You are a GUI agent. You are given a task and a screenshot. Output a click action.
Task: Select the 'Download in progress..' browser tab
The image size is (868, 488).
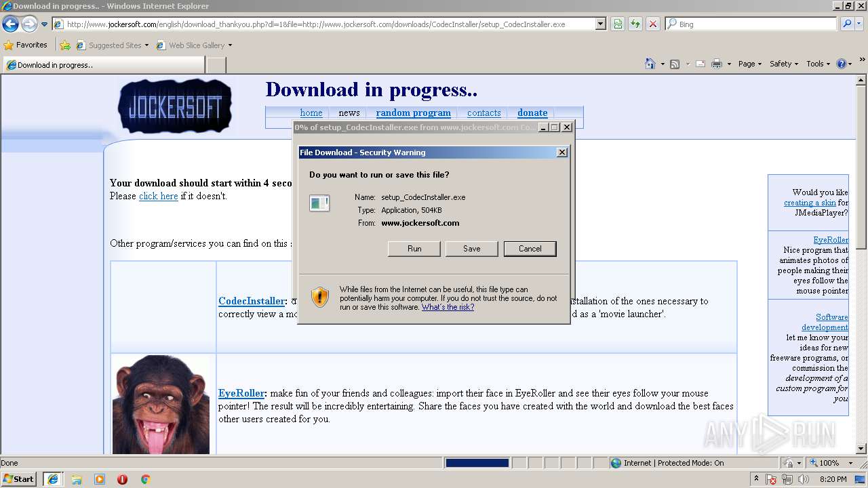click(104, 65)
